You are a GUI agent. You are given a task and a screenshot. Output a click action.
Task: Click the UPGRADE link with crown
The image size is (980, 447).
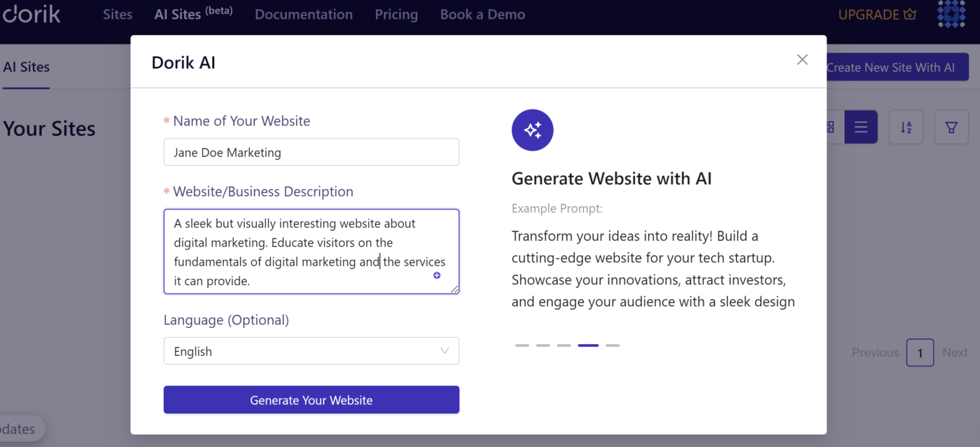877,14
